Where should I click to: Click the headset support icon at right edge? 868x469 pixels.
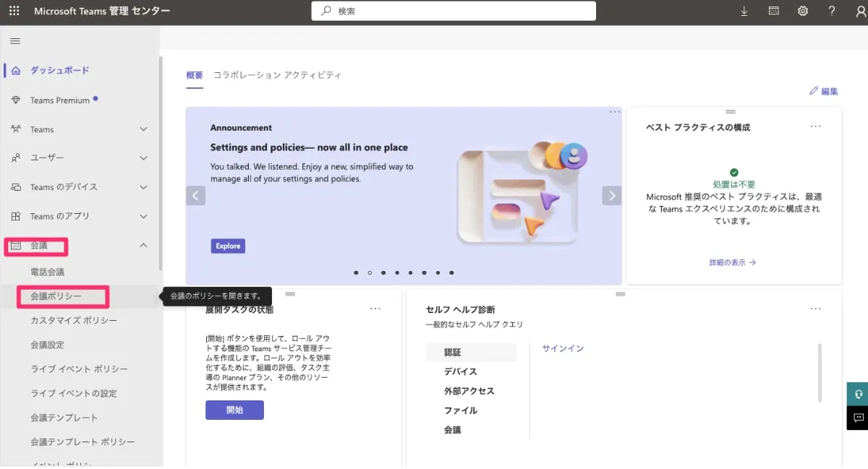(858, 394)
